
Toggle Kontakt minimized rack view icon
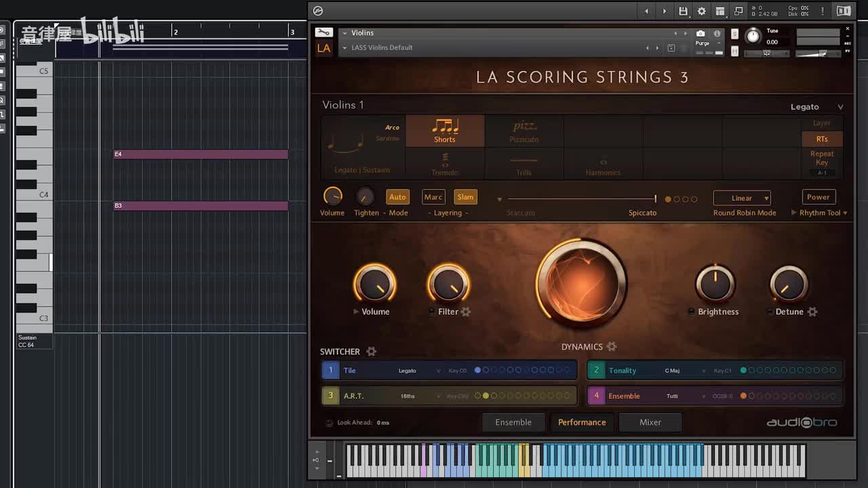[x=738, y=11]
